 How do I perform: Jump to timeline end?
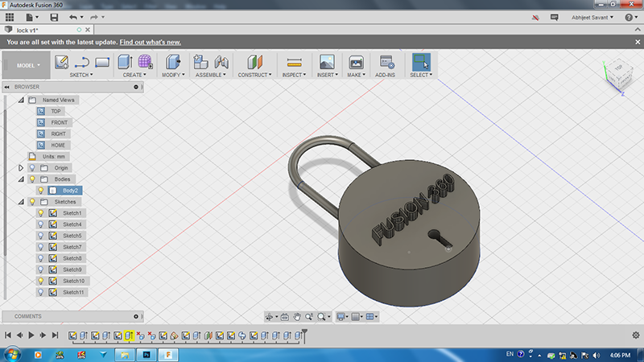coord(55,335)
